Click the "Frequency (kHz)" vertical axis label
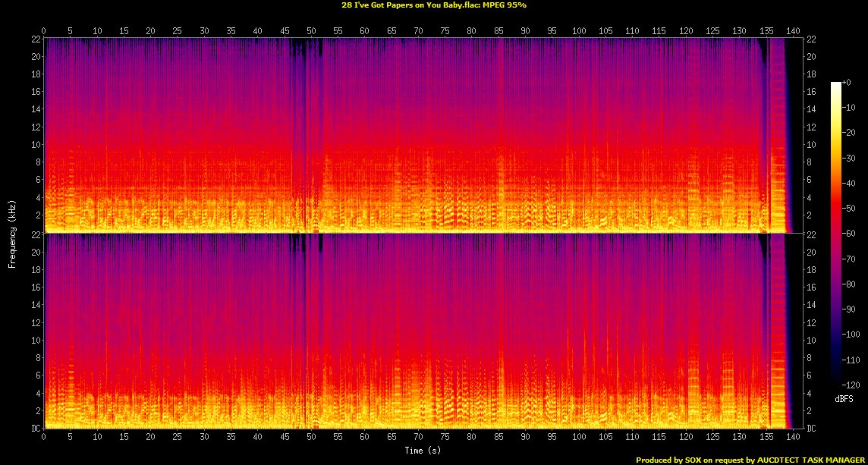868x465 pixels. coord(12,232)
